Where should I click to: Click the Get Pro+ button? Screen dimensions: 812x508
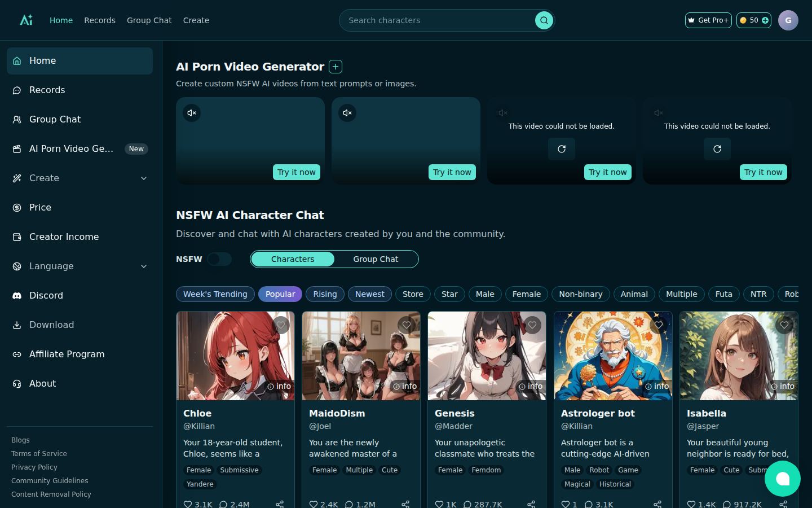point(708,20)
